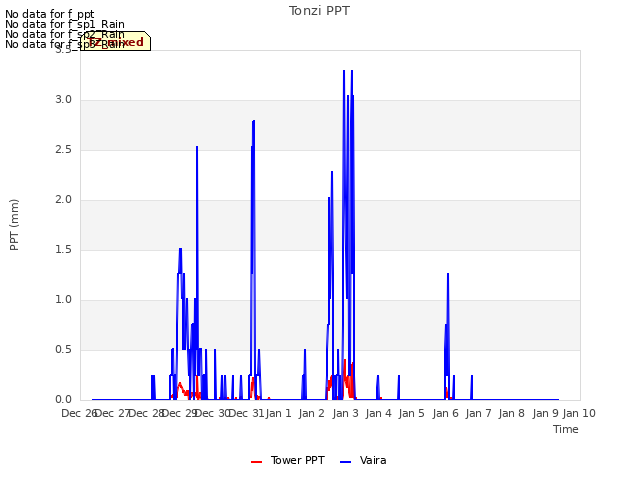Viewport: 640px width, 480px height.
Task: Click the Jan 2 x-axis tick label
Action: pos(312,413)
